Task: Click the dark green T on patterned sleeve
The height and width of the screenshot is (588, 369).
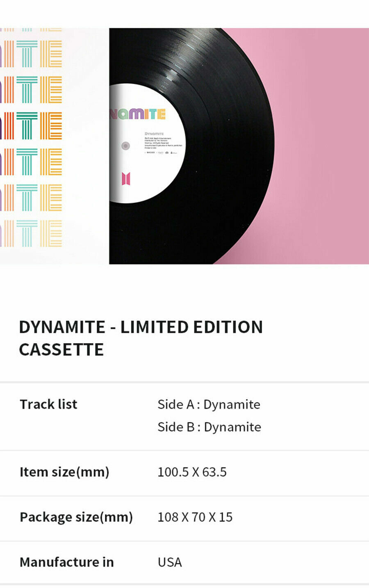Action: 27,125
